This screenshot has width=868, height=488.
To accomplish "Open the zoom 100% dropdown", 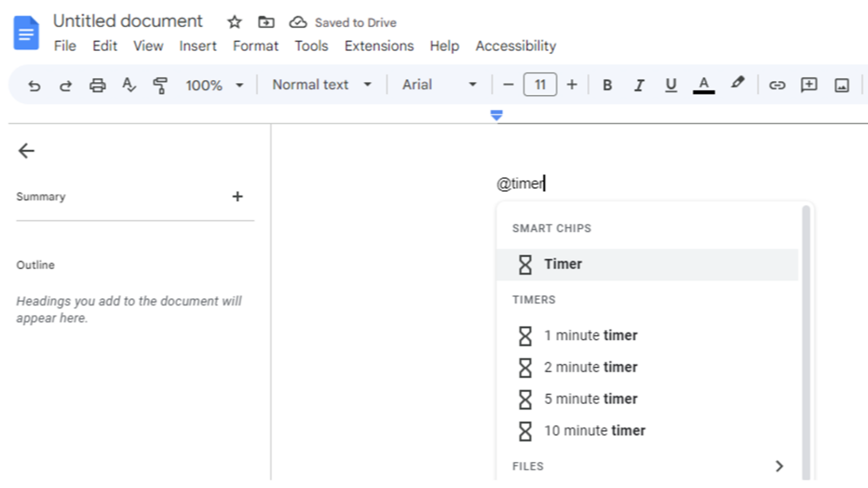I will 214,85.
